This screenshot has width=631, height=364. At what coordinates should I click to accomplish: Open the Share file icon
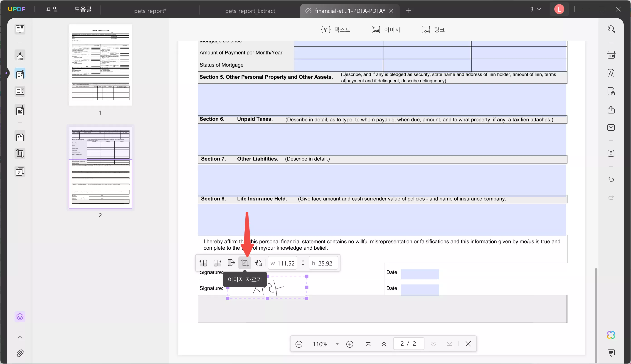click(x=611, y=110)
